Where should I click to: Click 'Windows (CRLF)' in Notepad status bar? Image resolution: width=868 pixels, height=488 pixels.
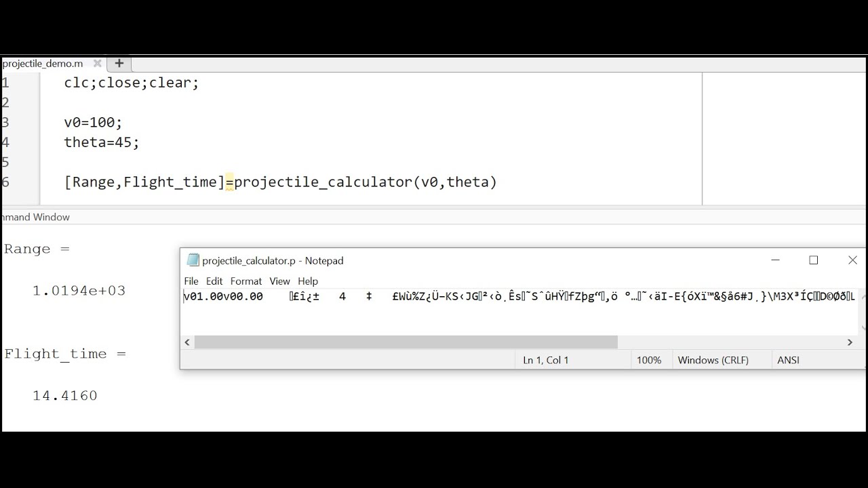tap(713, 360)
